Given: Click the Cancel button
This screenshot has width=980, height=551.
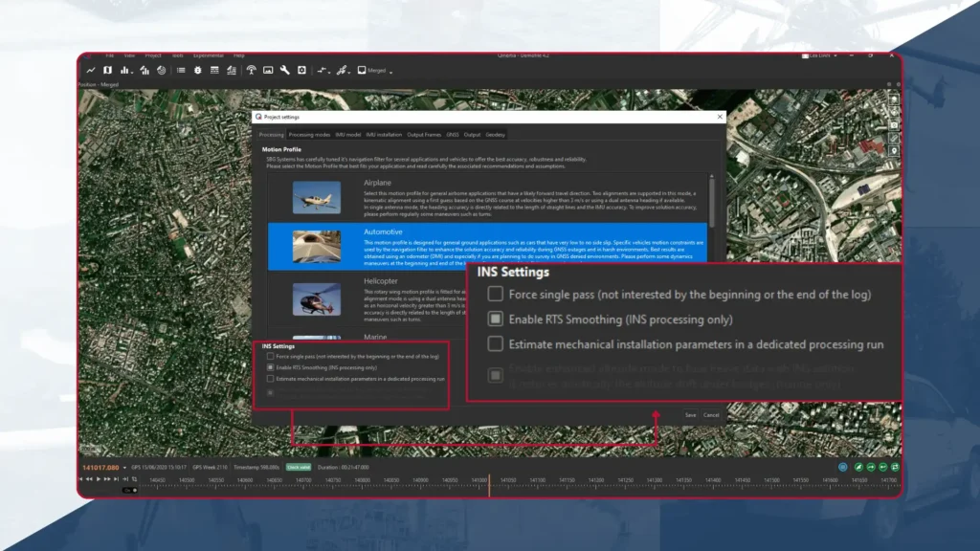Looking at the screenshot, I should point(711,415).
